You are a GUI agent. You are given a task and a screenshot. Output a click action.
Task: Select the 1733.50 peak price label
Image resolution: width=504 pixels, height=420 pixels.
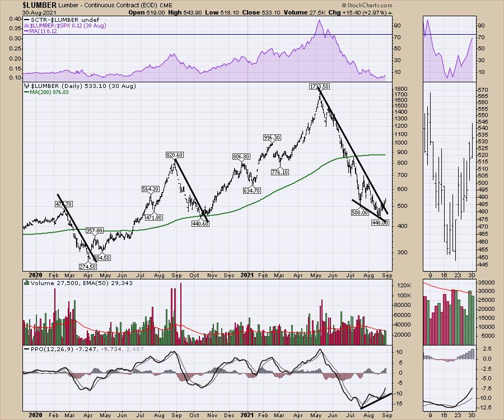(x=319, y=87)
